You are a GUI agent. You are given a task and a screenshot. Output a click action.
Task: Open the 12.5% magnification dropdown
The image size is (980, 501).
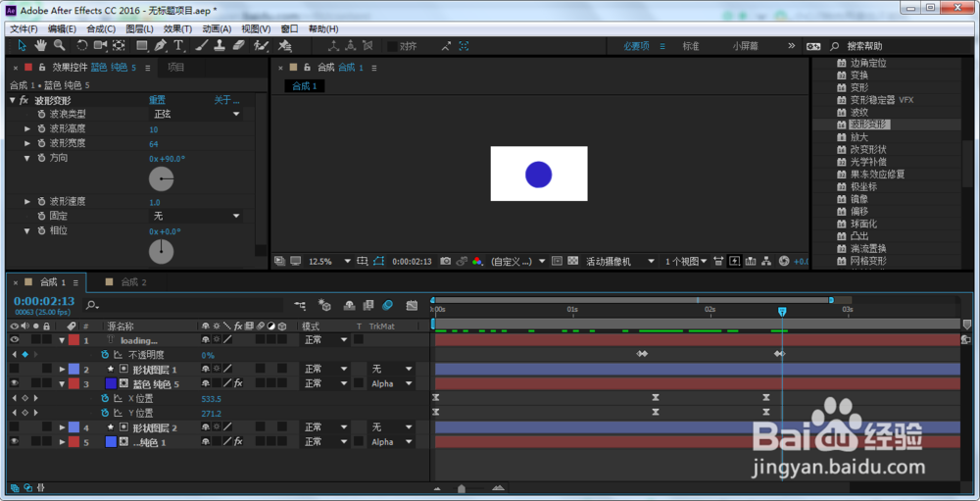point(329,261)
